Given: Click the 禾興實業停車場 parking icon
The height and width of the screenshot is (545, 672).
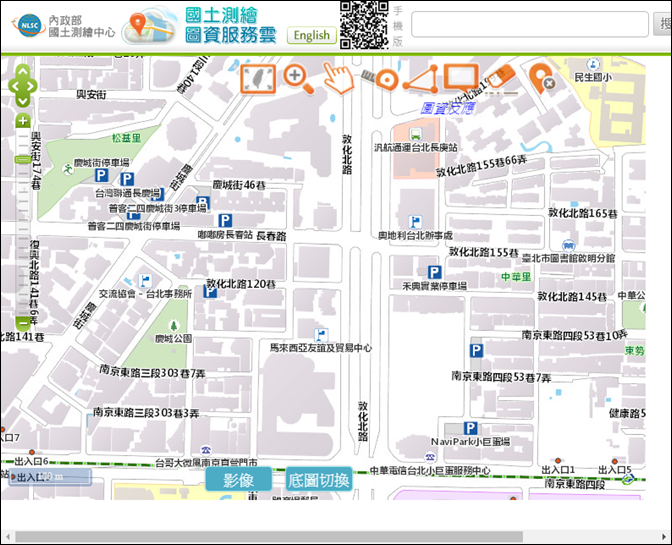Looking at the screenshot, I should [x=435, y=272].
